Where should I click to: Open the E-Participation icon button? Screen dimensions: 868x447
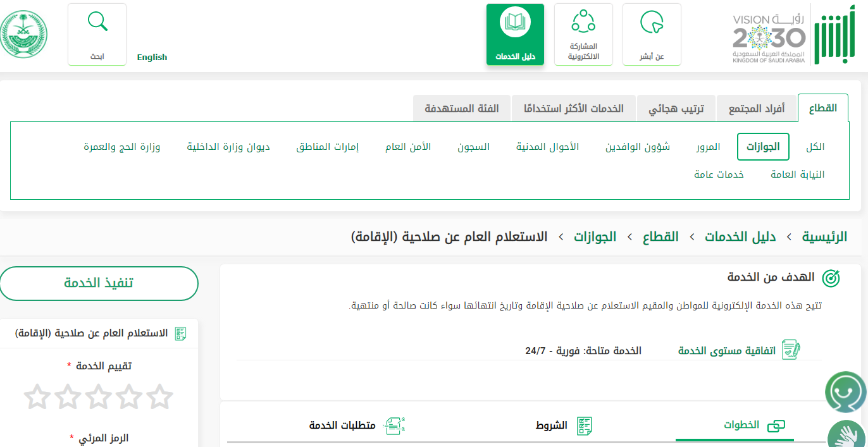click(x=583, y=21)
